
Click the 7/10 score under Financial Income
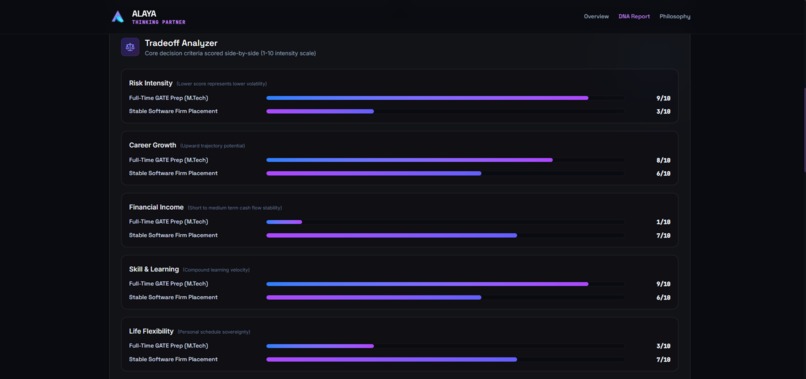663,236
